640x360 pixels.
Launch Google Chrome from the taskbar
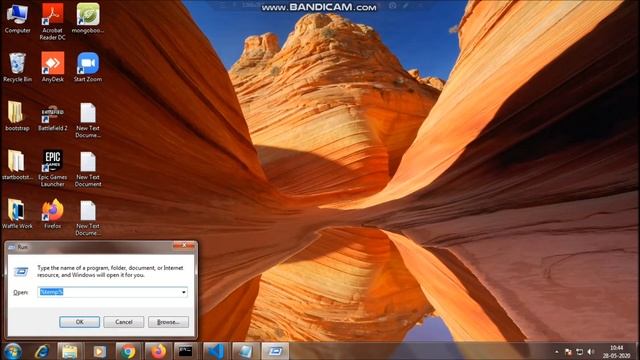(128, 351)
